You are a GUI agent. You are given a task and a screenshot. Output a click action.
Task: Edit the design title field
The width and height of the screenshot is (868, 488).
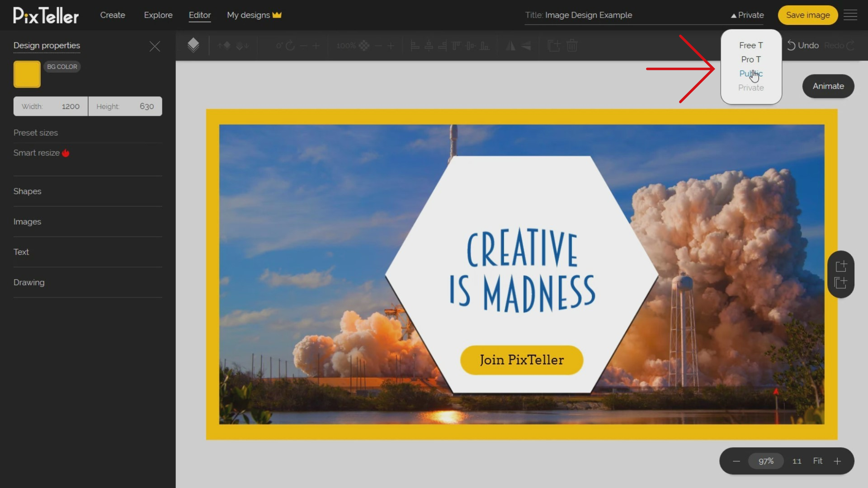(626, 15)
